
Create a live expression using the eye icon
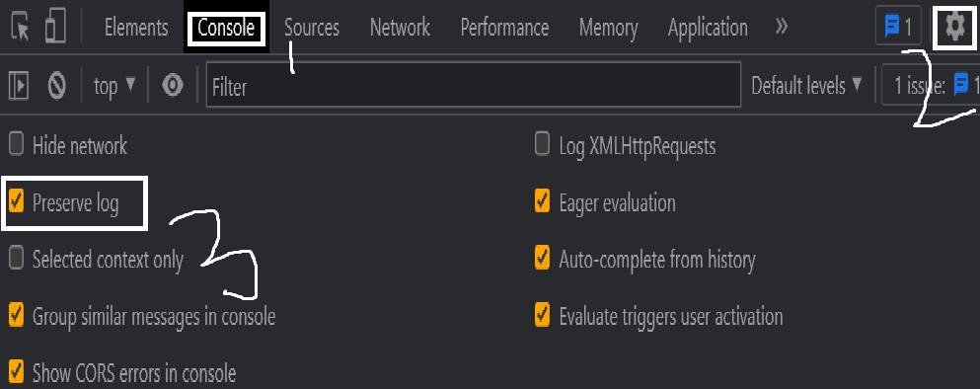(x=173, y=86)
